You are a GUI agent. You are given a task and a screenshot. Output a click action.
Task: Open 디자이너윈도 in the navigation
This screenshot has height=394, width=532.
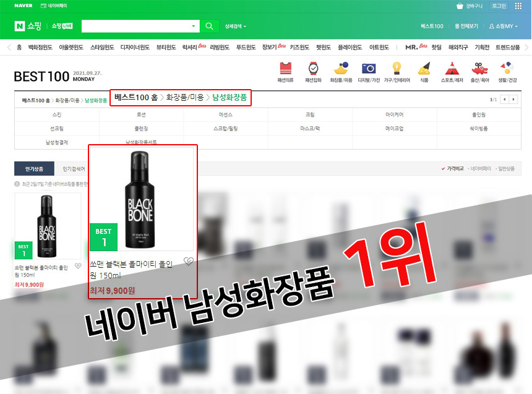pyautogui.click(x=135, y=48)
